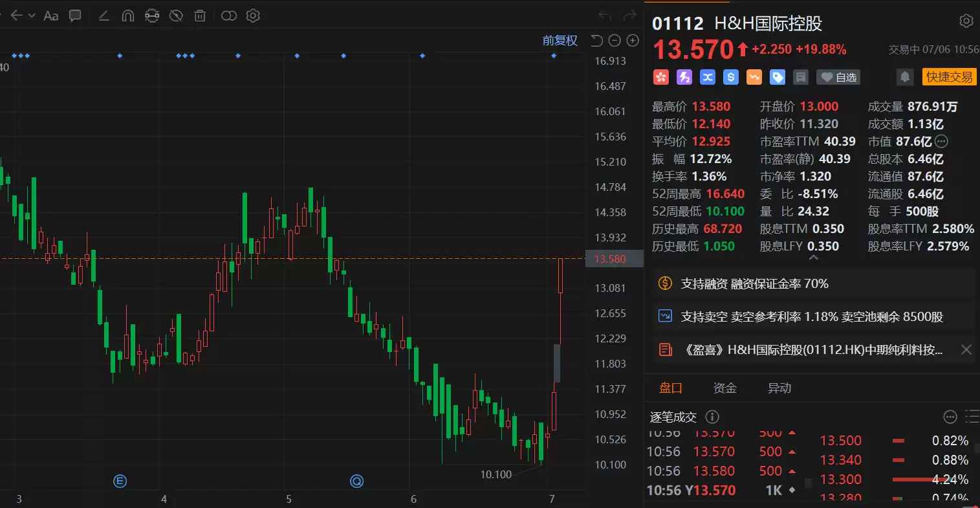Hide all drawings with the crossed-eye icon
Viewport: 980px width, 508px height.
click(x=176, y=16)
